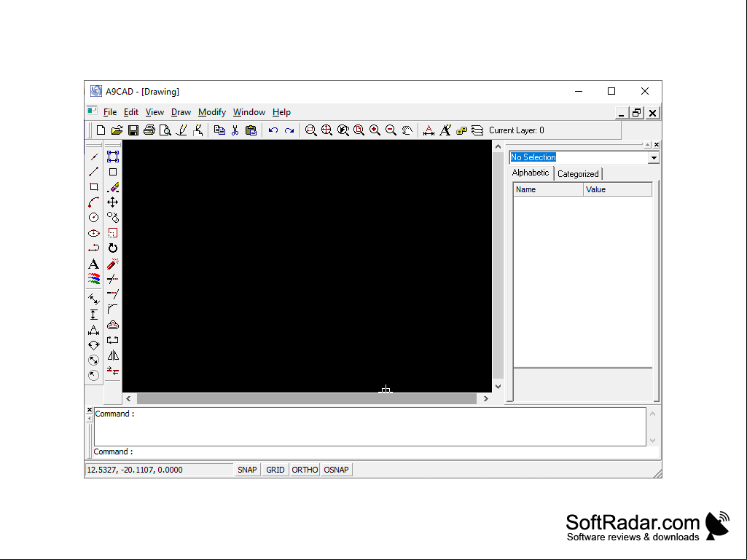Open the Draw menu
The image size is (747, 560).
click(x=181, y=112)
